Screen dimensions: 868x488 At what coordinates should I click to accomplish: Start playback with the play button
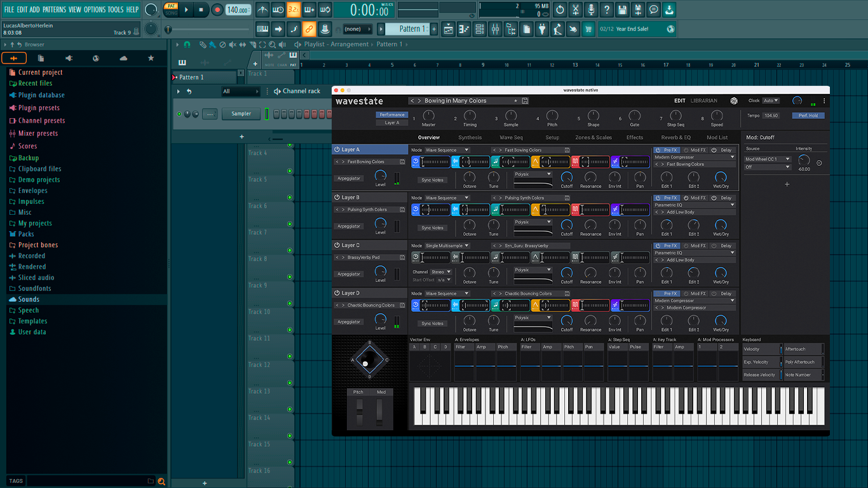(186, 10)
